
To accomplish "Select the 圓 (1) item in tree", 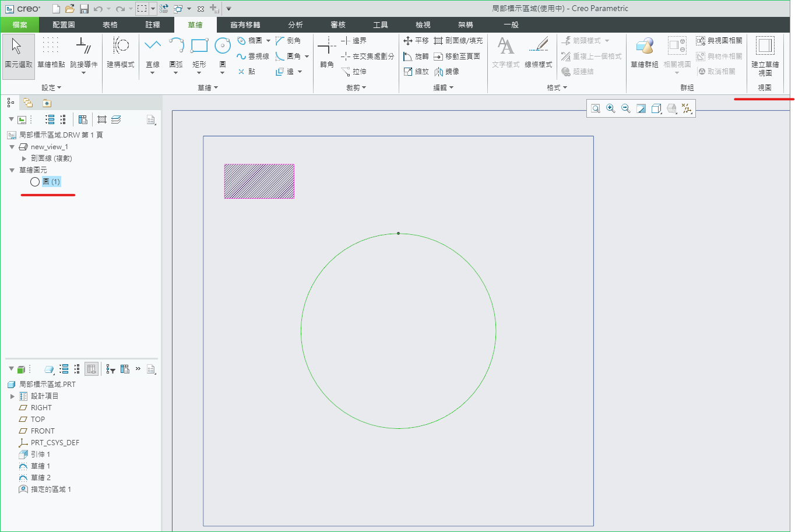I will pos(51,182).
